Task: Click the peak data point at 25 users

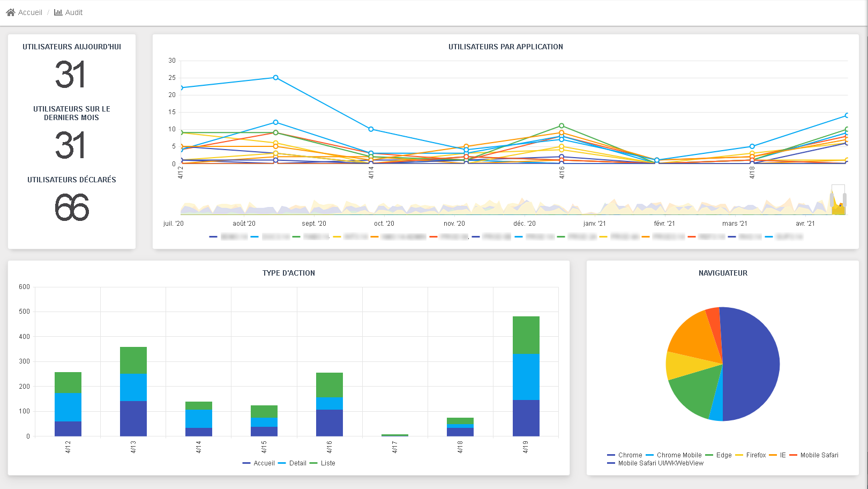Action: 276,78
